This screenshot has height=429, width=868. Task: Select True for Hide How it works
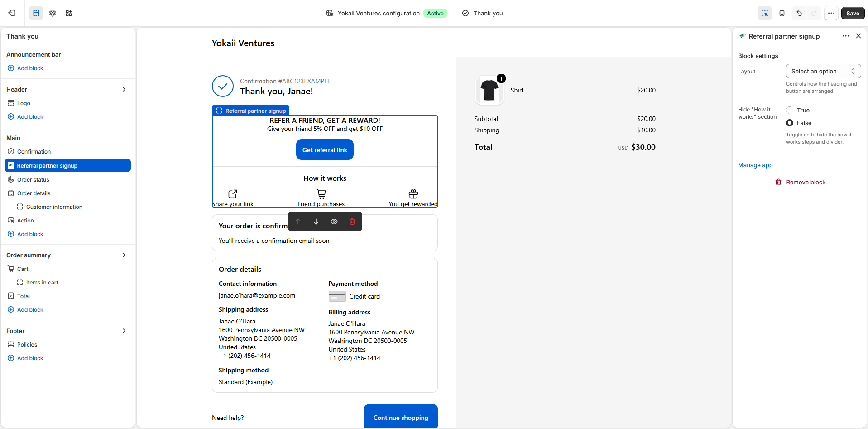tap(790, 110)
